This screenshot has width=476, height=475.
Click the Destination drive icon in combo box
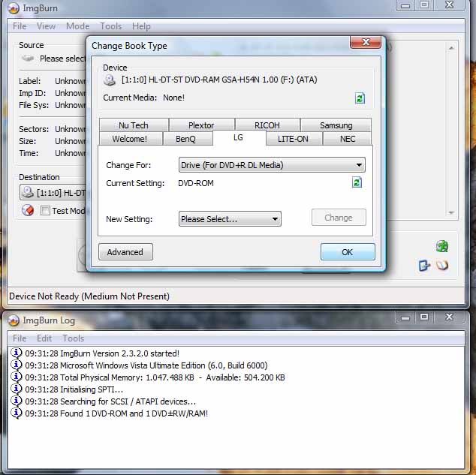[28, 192]
